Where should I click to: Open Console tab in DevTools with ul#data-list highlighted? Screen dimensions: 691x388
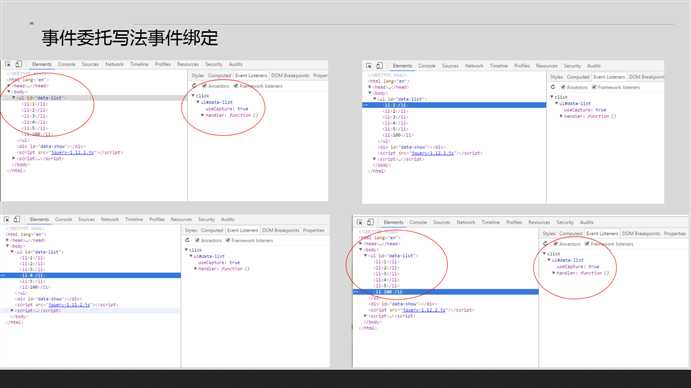[x=67, y=64]
